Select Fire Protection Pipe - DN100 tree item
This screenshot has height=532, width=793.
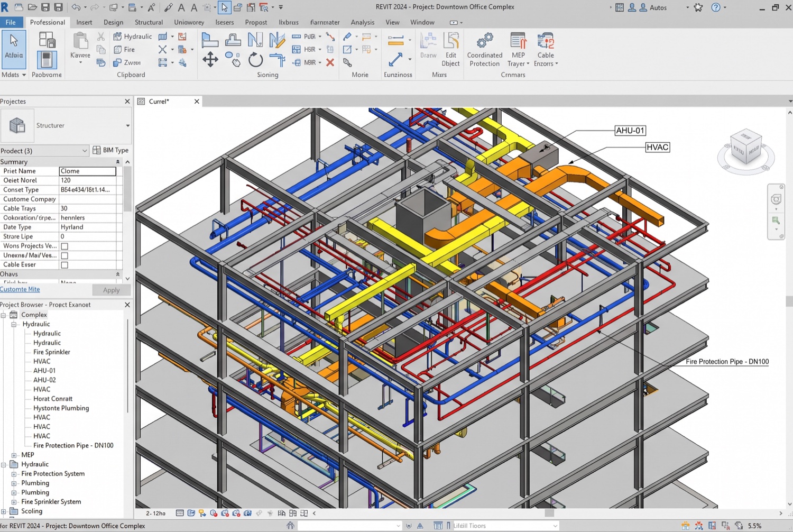coord(73,446)
